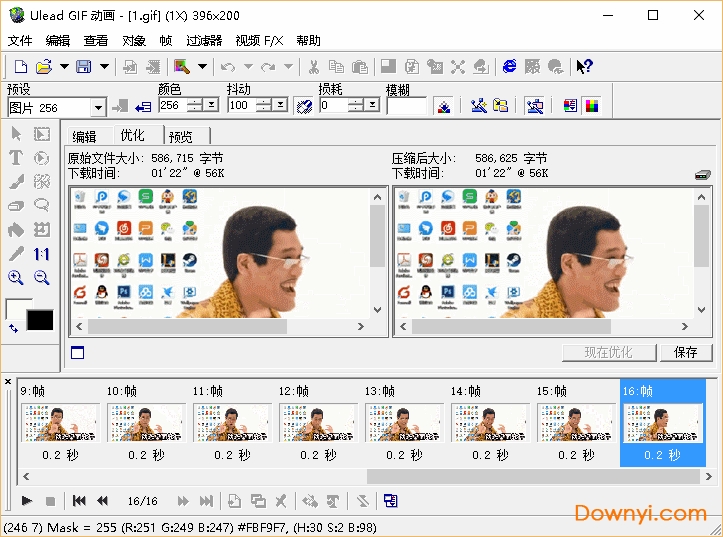Image resolution: width=723 pixels, height=537 pixels.
Task: Swap foreground and background colors icon
Action: tap(13, 328)
